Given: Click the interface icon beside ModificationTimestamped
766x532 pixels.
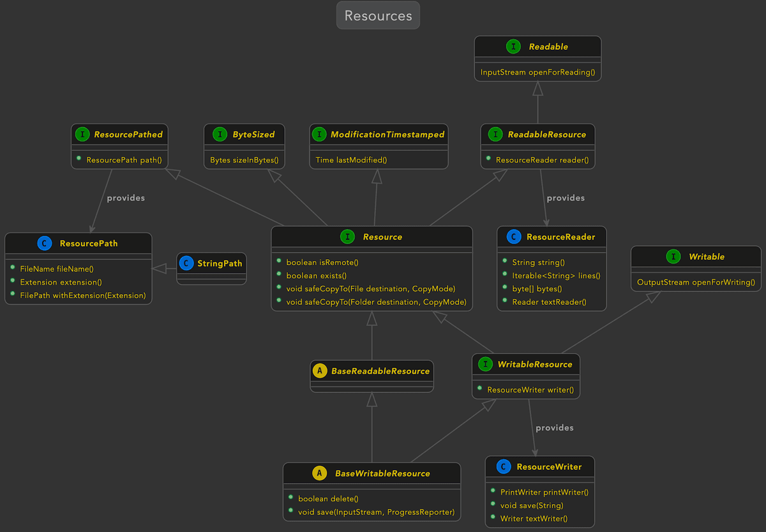Looking at the screenshot, I should tap(319, 135).
